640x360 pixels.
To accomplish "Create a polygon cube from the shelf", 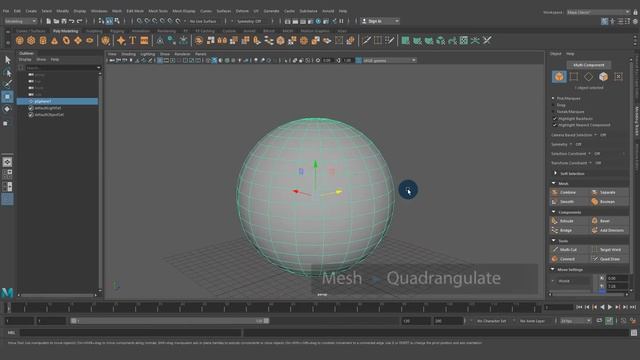I will coord(31,40).
